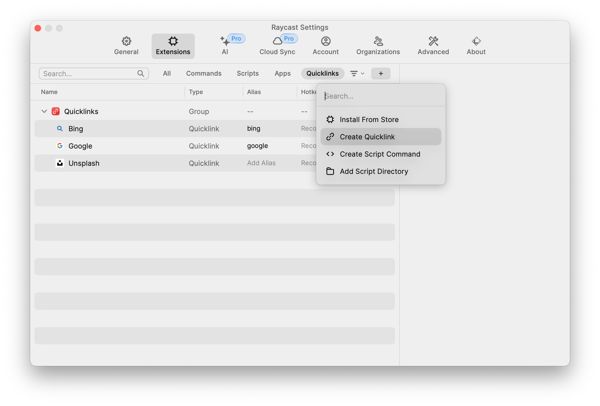Viewport: 600px width, 406px height.
Task: Focus the extensions Search field
Action: pyautogui.click(x=93, y=73)
